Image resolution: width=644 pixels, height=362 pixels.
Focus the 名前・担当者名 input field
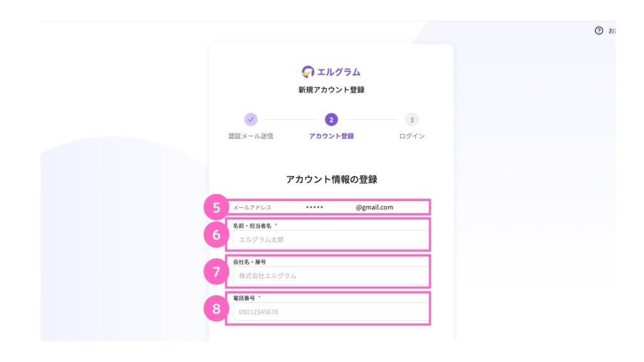click(x=330, y=239)
